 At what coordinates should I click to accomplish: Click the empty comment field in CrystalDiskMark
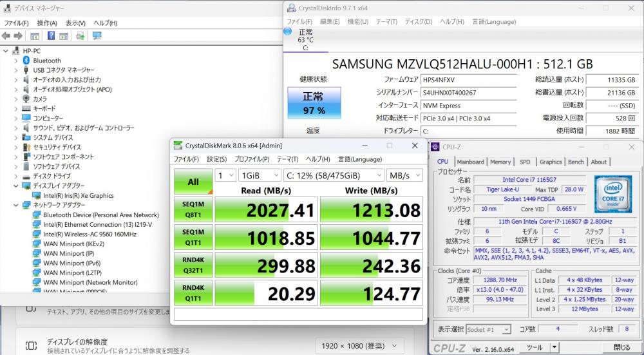[x=298, y=314]
